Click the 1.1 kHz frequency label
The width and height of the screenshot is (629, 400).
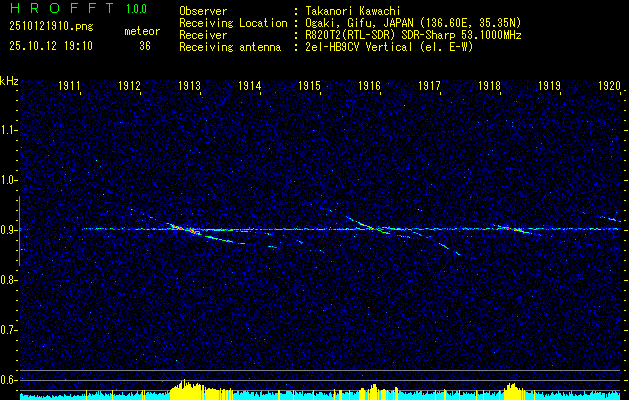coord(8,130)
